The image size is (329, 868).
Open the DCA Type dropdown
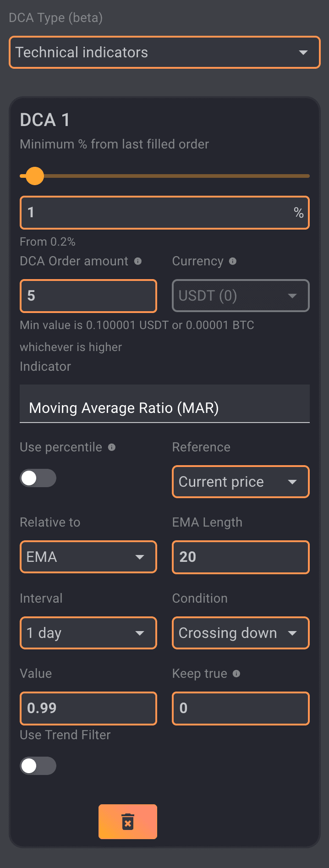tap(164, 53)
